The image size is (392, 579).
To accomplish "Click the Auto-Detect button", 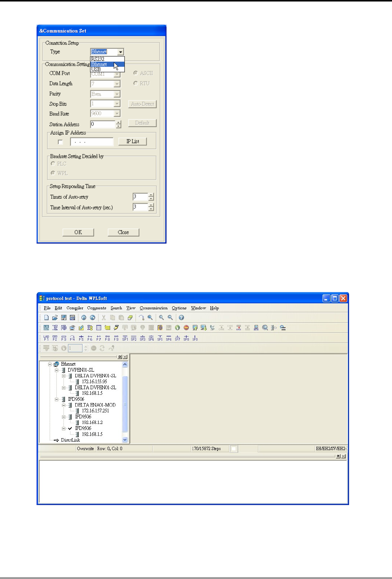I will [142, 104].
